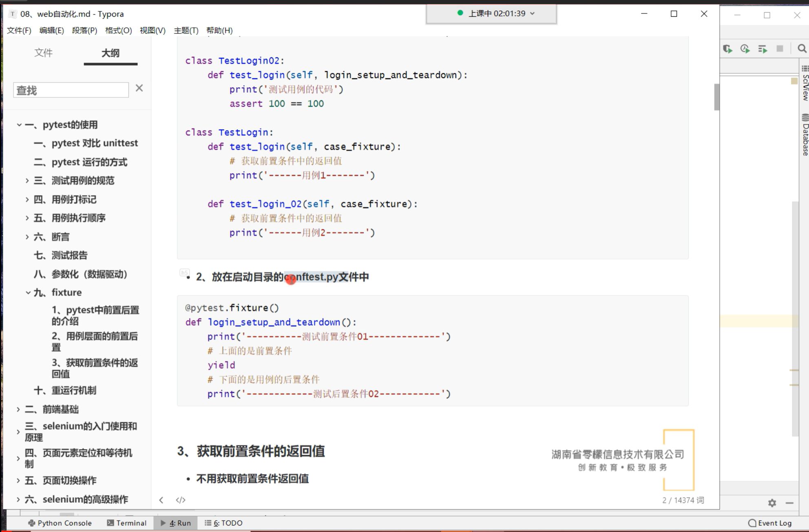Go to 十、重运行机制 in outline
This screenshot has width=809, height=532.
(x=65, y=391)
